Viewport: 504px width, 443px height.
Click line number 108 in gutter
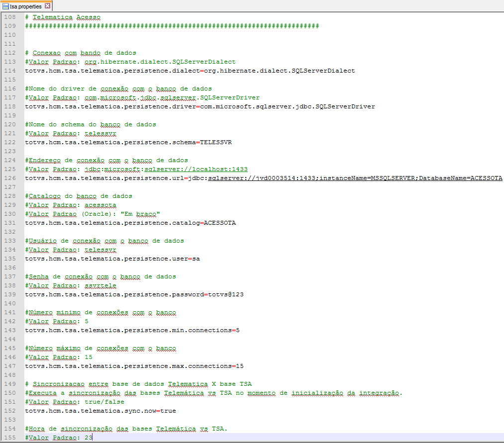click(x=10, y=17)
